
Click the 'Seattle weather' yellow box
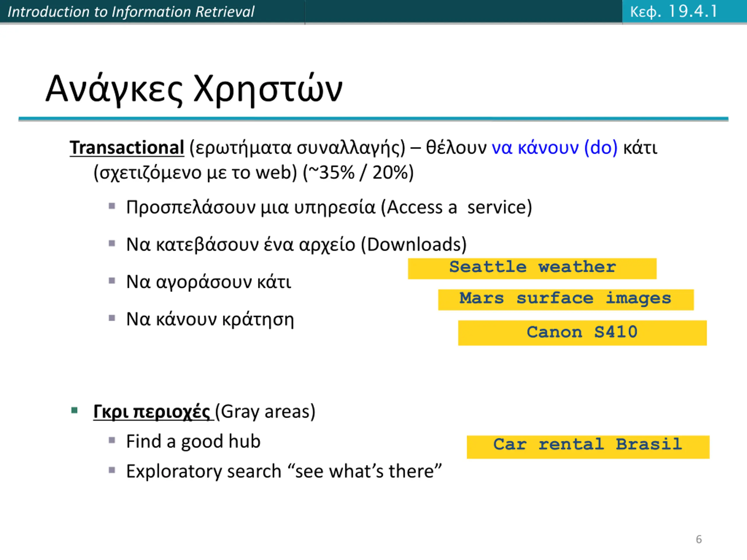point(532,269)
